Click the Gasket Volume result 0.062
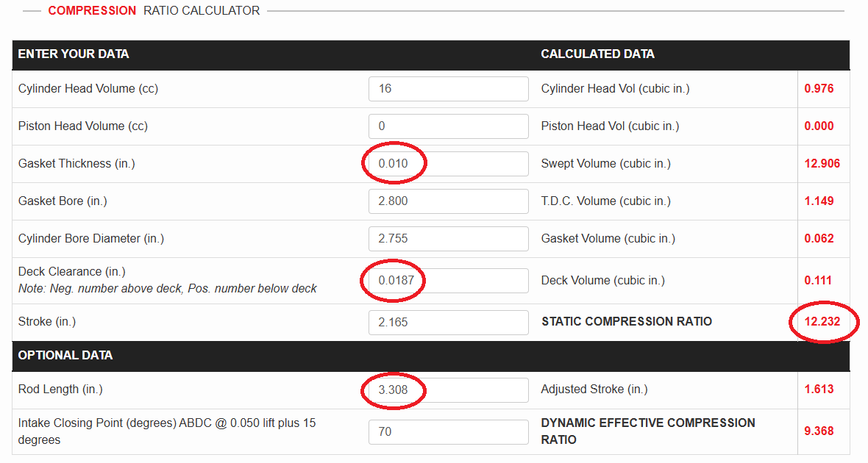 819,239
